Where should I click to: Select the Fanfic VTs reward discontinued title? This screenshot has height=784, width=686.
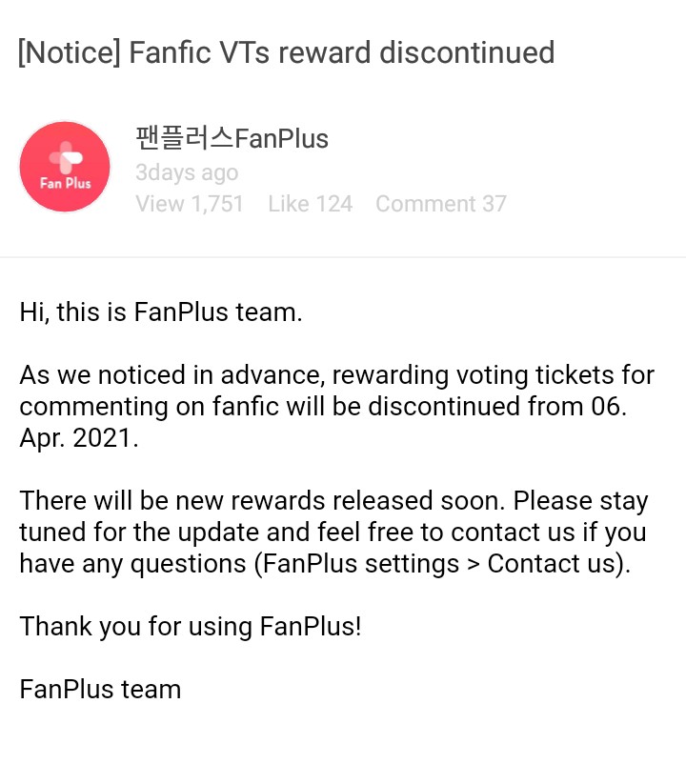pyautogui.click(x=341, y=51)
